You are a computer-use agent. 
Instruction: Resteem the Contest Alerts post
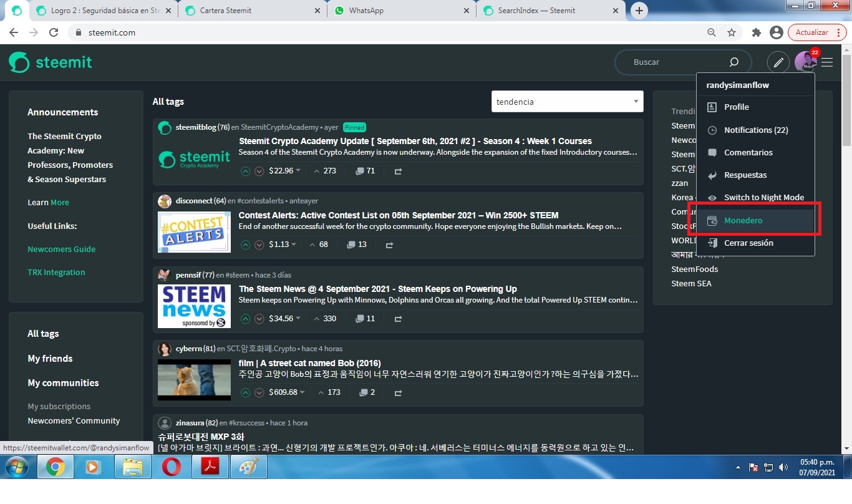pyautogui.click(x=389, y=245)
